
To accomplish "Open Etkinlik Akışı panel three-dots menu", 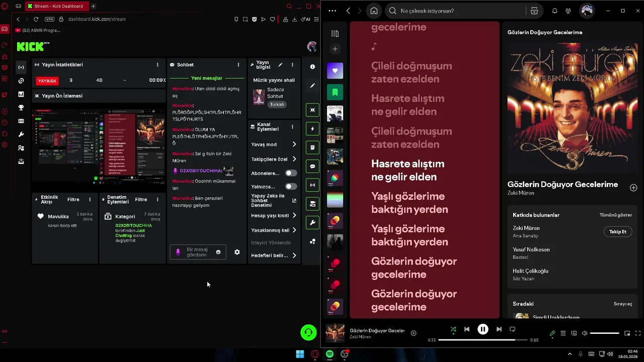I will coord(90,200).
